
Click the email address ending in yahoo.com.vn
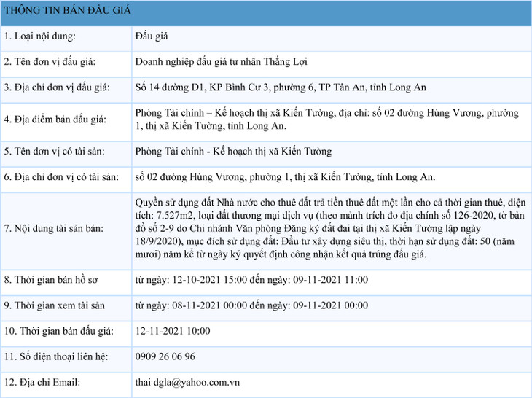tap(188, 382)
